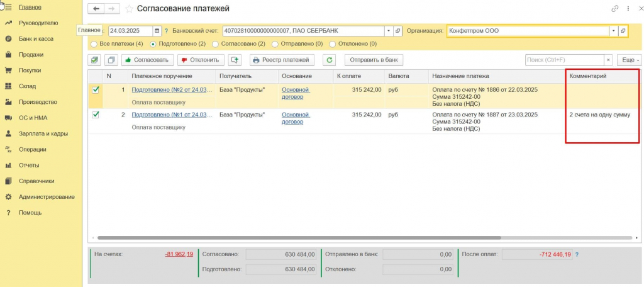Click the Отчеты bar chart icon
This screenshot has height=287, width=644.
8,166
